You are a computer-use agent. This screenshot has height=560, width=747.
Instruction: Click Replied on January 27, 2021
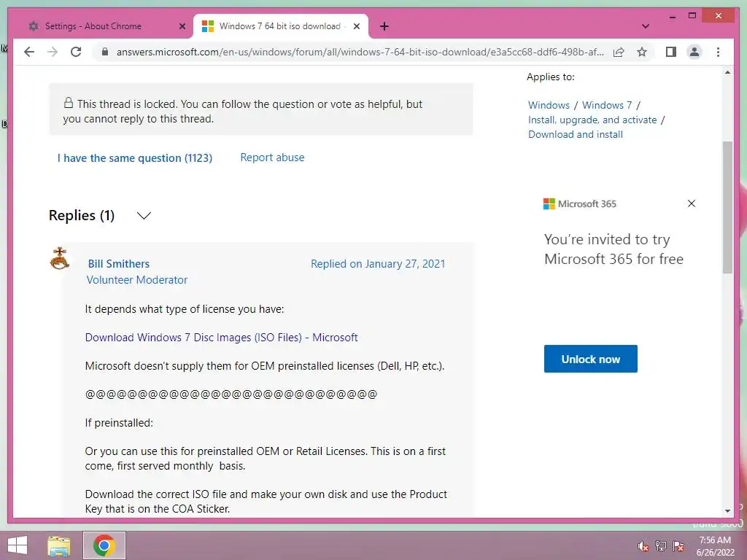pos(378,264)
